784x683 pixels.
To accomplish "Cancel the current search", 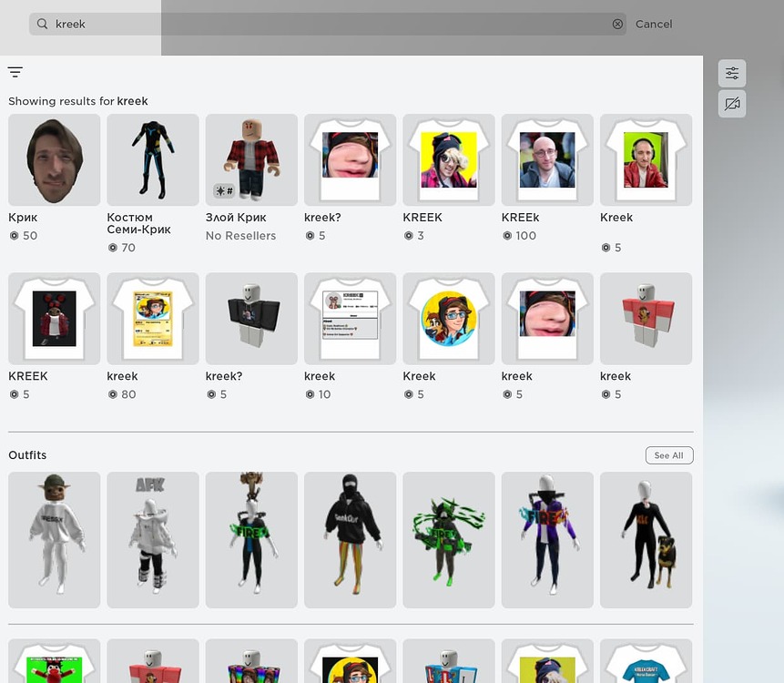I will 653,24.
